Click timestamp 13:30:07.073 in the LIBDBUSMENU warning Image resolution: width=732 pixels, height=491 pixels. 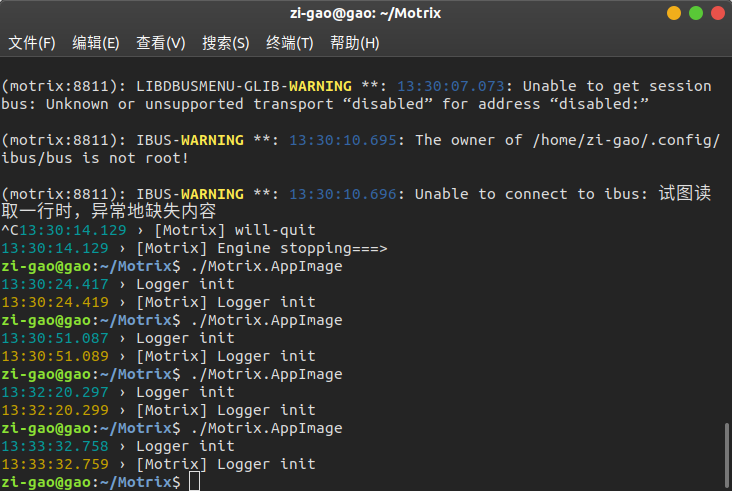[x=451, y=86]
